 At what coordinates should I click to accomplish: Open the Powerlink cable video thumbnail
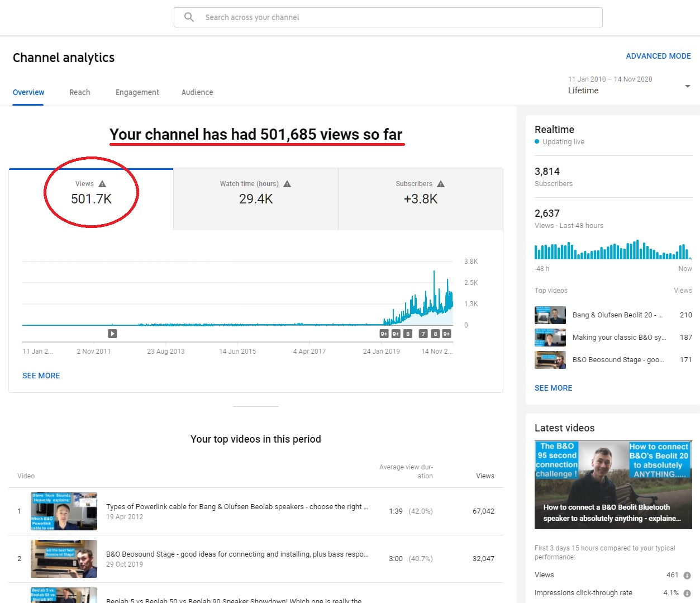point(64,511)
